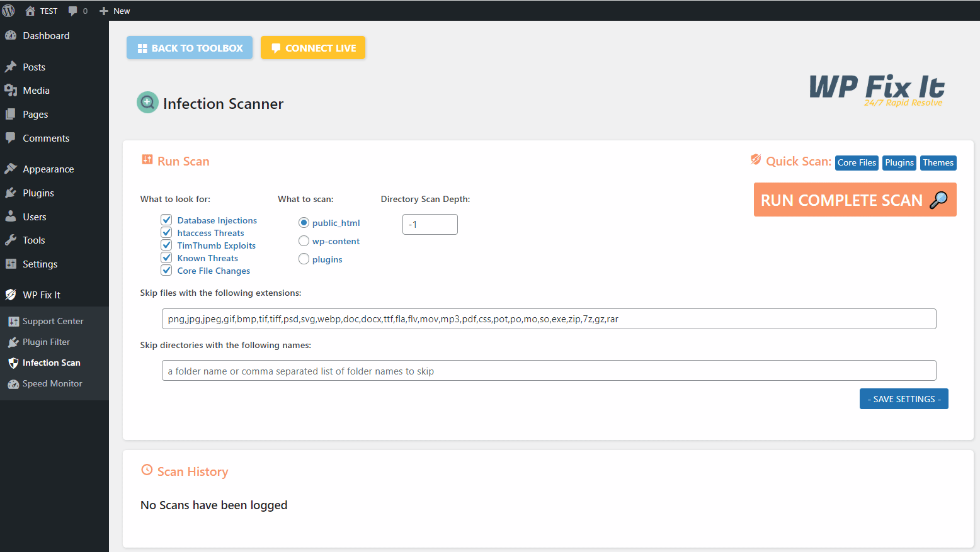Click the skip file extensions field
Screen dimensions: 980x552
549,318
